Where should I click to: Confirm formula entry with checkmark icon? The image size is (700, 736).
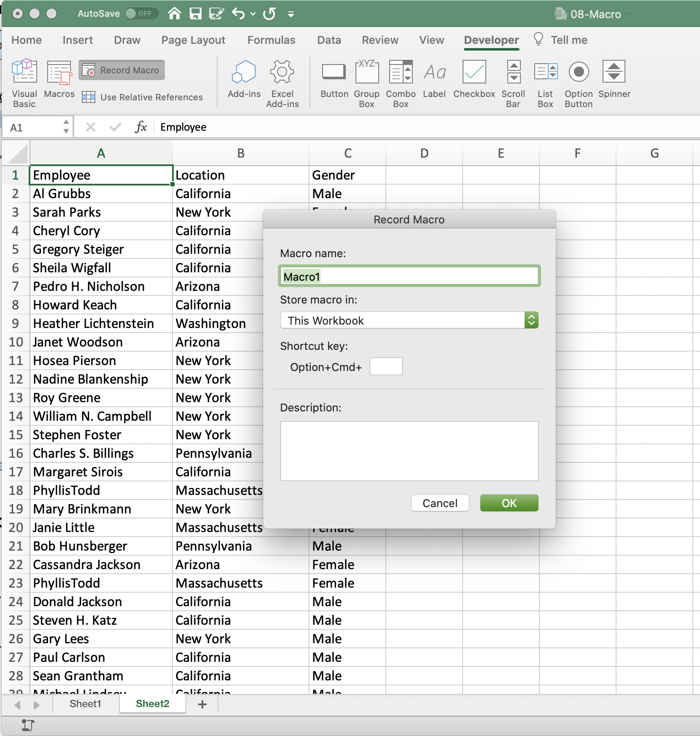pyautogui.click(x=115, y=127)
